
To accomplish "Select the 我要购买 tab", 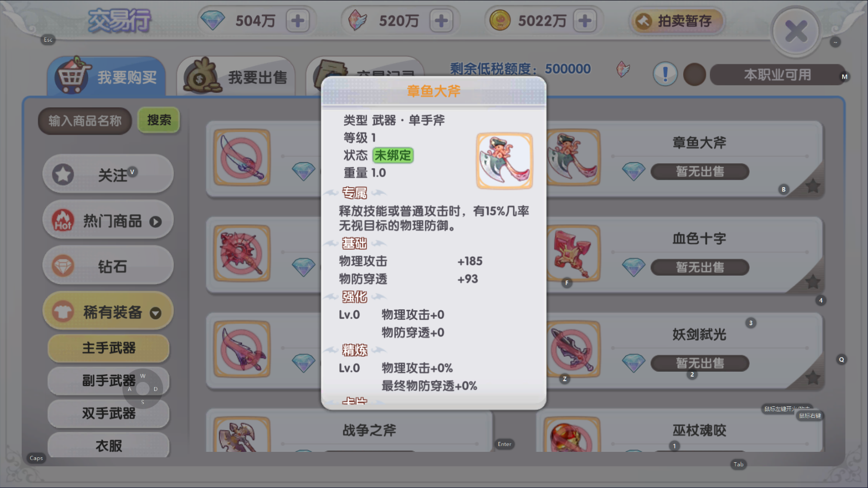I will click(x=107, y=77).
